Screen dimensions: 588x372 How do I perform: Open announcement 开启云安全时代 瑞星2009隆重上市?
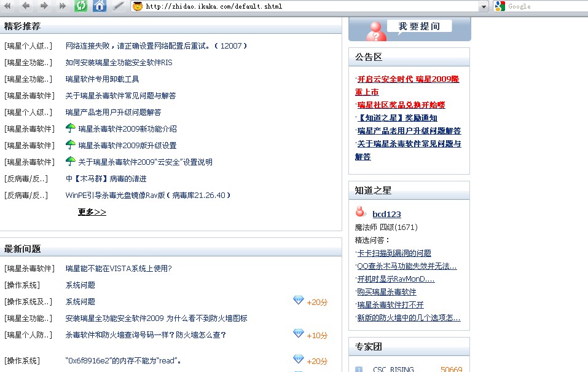coord(408,85)
